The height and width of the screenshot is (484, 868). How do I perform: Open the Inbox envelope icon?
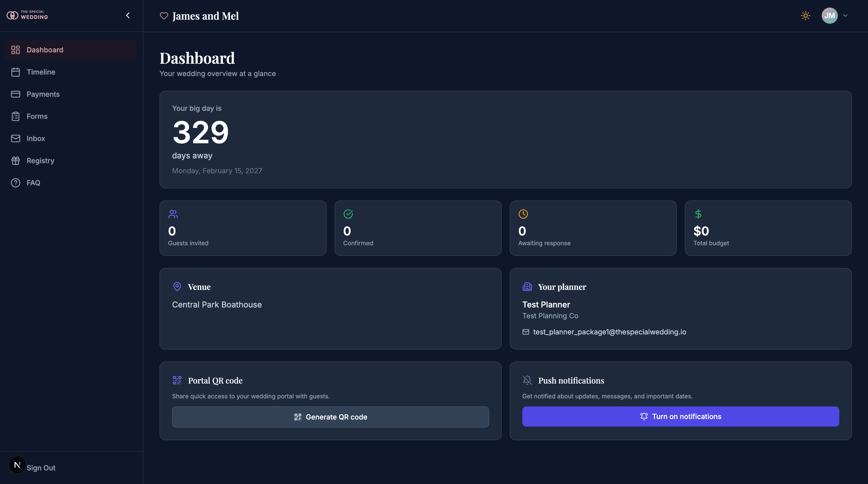coord(16,138)
